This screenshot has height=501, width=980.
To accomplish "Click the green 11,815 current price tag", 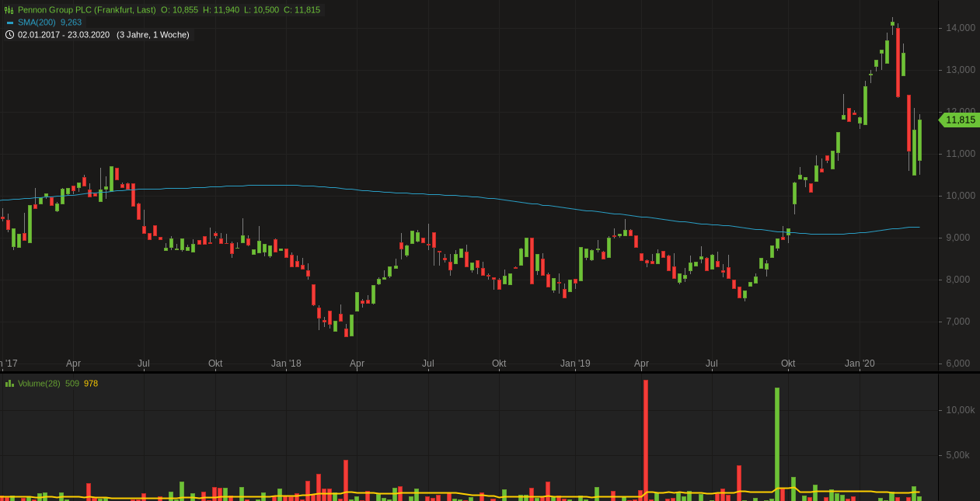I will point(960,120).
